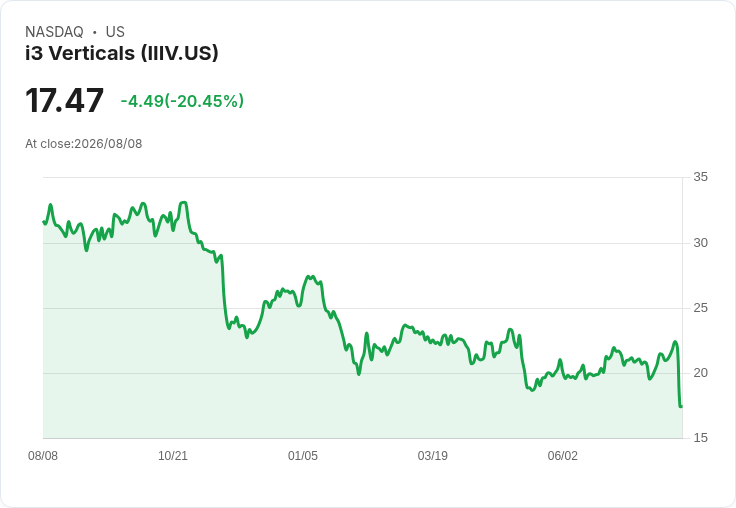Click the 30 y-axis price label

700,243
